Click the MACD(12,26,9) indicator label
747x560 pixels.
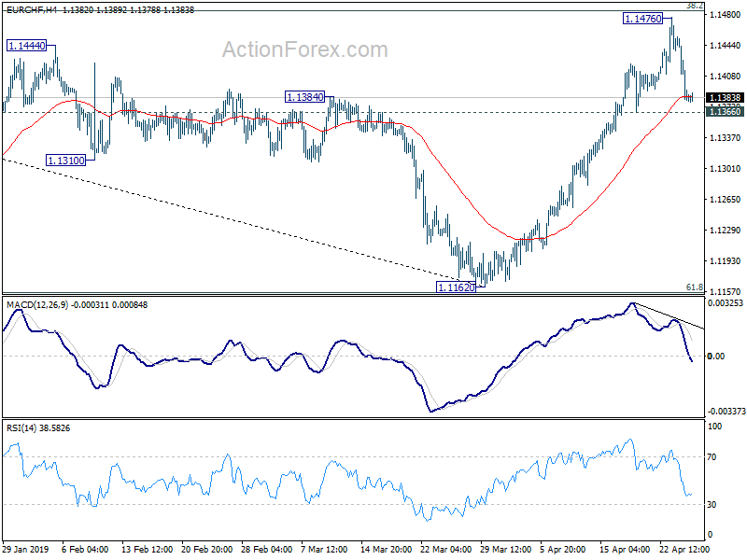pyautogui.click(x=37, y=305)
